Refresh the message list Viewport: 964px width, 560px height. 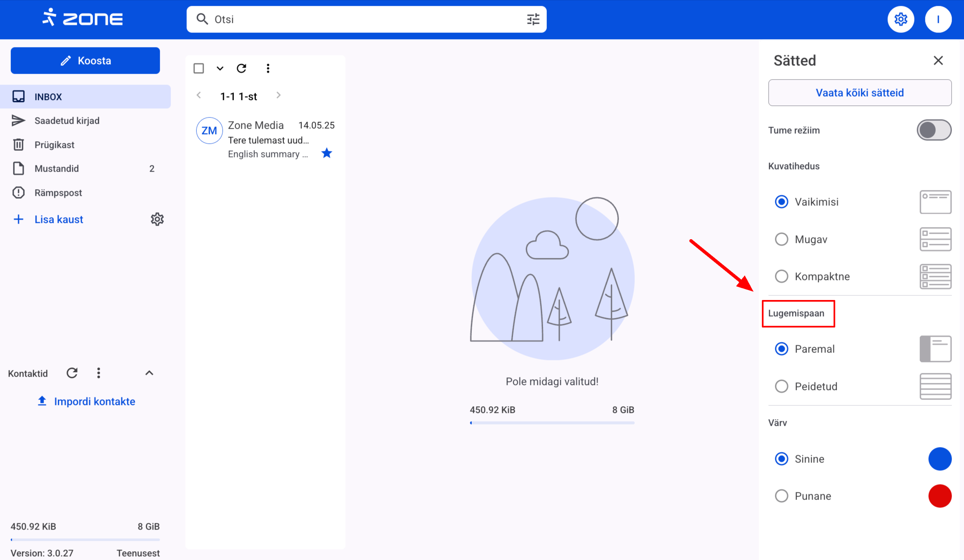pos(241,68)
